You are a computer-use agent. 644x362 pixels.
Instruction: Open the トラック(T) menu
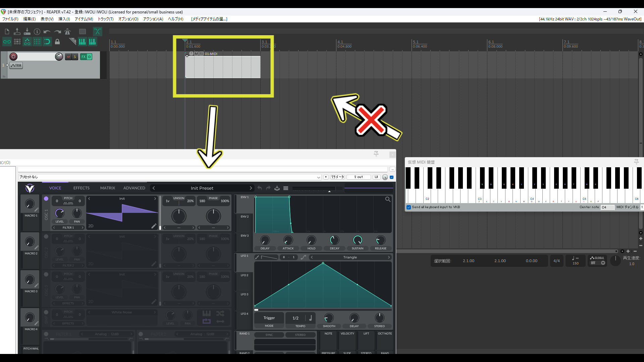click(106, 19)
